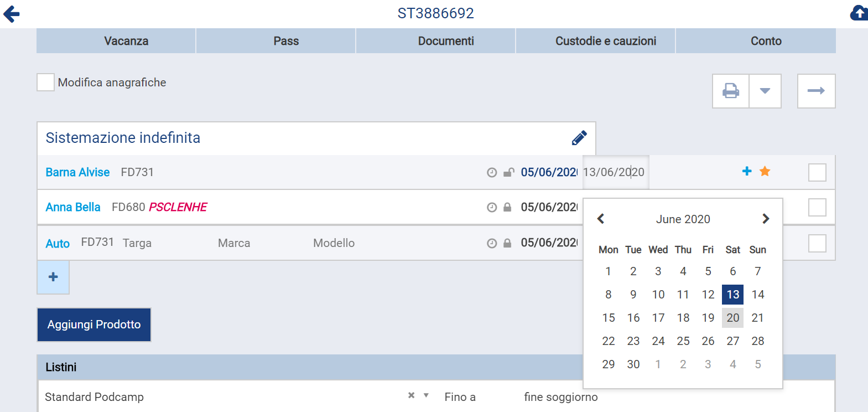Expand the Standard Podcamp listino dropdown

pyautogui.click(x=426, y=395)
